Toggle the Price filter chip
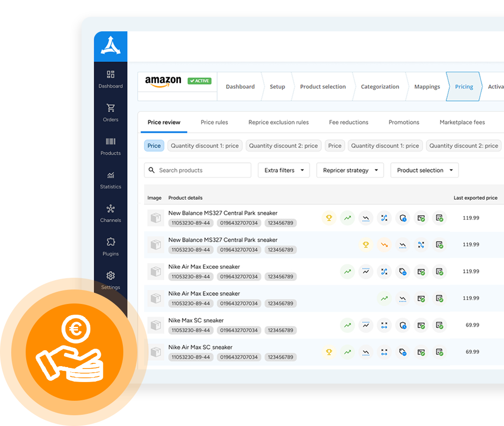Screen dimensions: 504x426 [154, 146]
